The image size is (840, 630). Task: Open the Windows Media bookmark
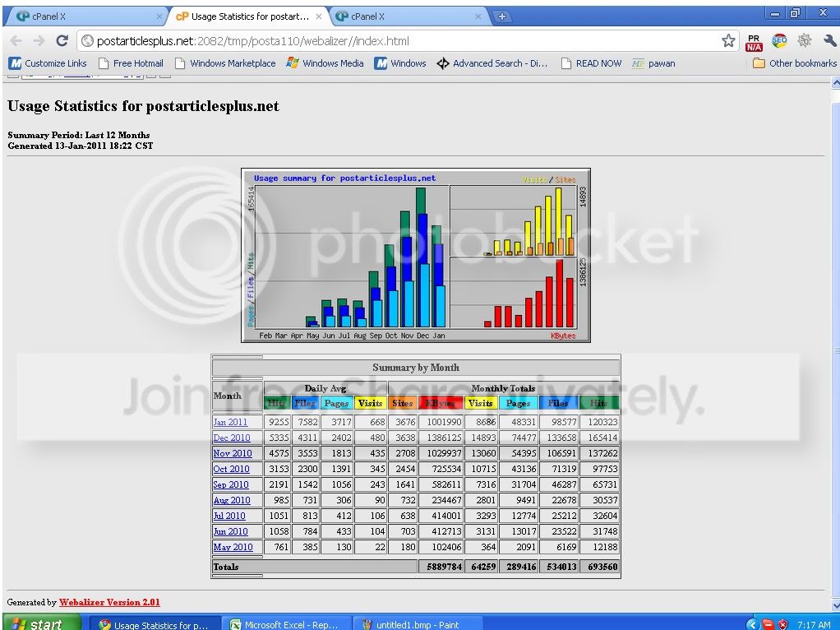(x=325, y=63)
